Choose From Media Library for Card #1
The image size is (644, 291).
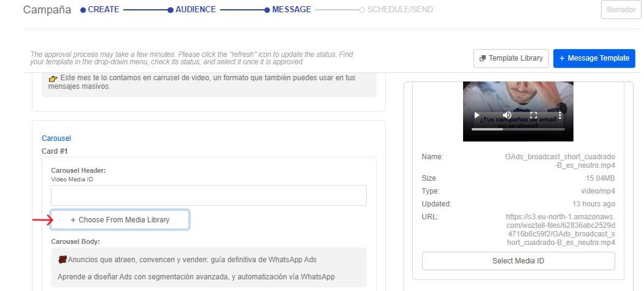tap(120, 219)
